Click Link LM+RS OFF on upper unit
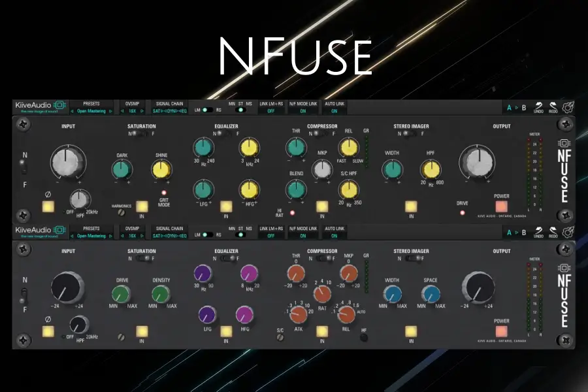The height and width of the screenshot is (392, 588). pyautogui.click(x=270, y=111)
